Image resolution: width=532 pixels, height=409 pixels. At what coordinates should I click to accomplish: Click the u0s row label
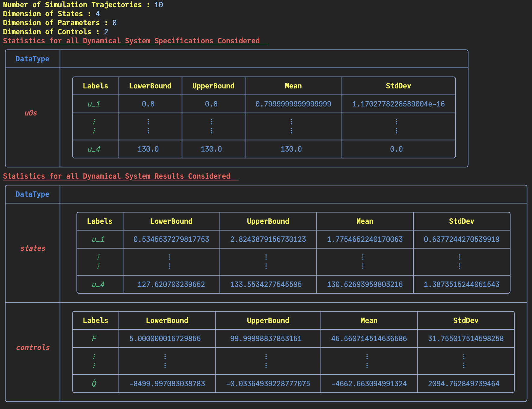pos(31,113)
